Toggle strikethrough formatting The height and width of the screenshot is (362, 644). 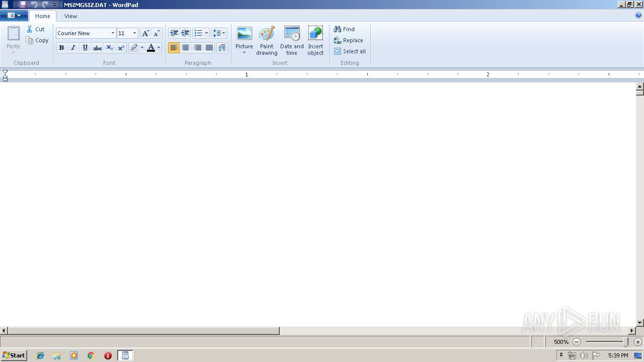[x=97, y=48]
